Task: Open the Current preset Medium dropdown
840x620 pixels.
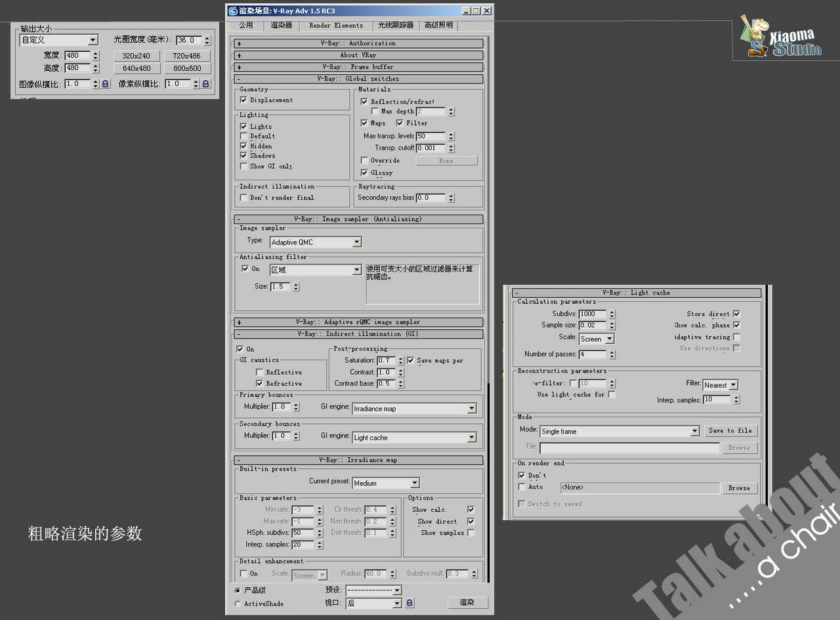Action: point(386,483)
